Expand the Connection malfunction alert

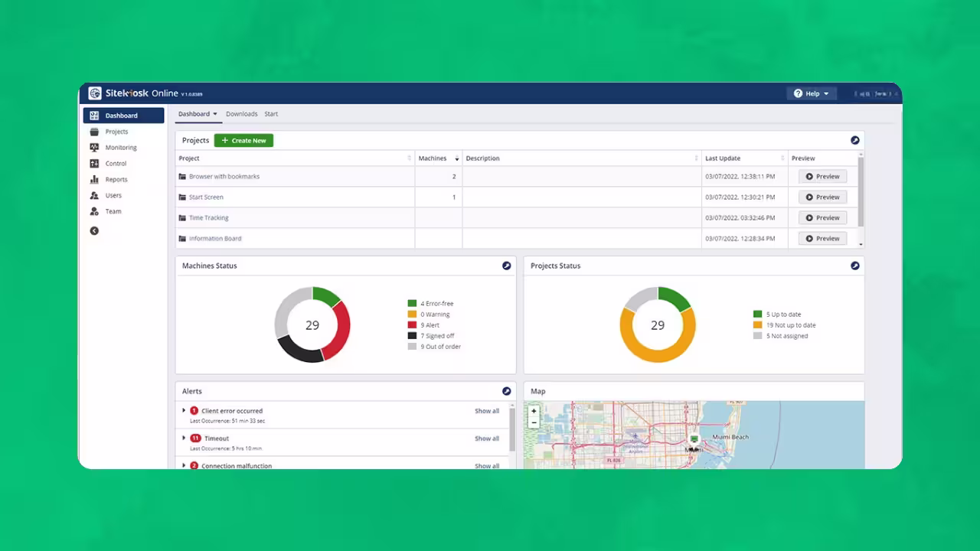click(184, 465)
